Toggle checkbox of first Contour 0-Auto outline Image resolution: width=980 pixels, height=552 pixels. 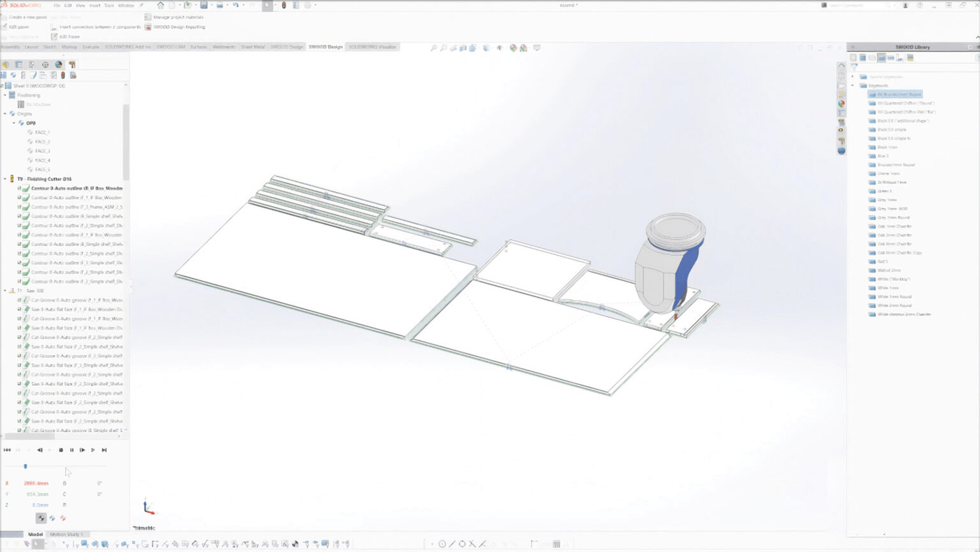[20, 188]
